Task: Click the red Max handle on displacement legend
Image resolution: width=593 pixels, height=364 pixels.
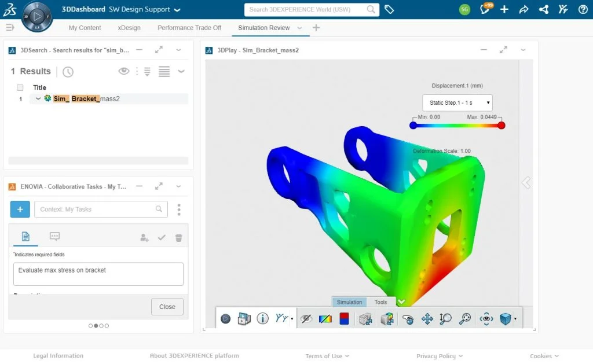Action: coord(501,126)
